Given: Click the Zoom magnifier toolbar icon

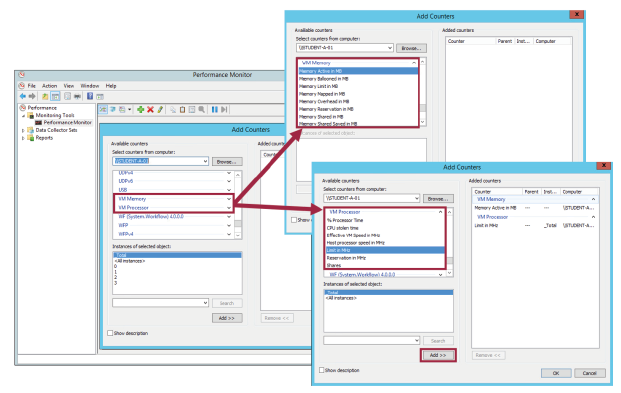Looking at the screenshot, I should pyautogui.click(x=202, y=110).
